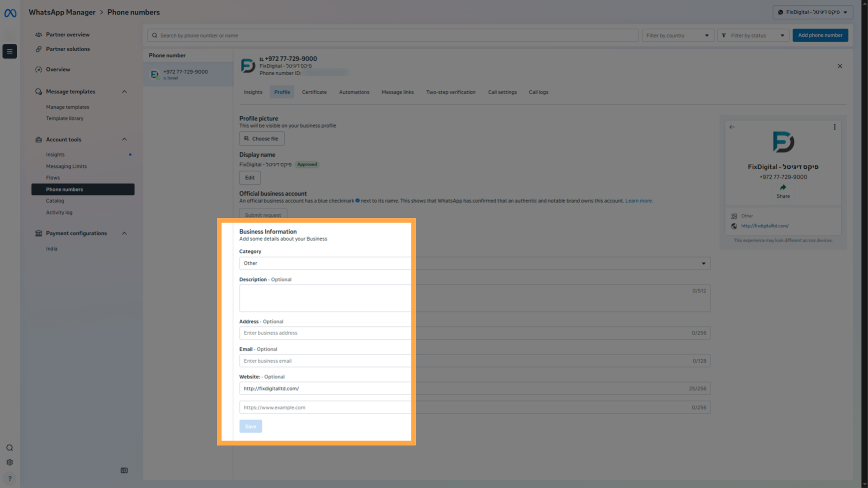Click the Save button
The height and width of the screenshot is (488, 868).
point(250,426)
